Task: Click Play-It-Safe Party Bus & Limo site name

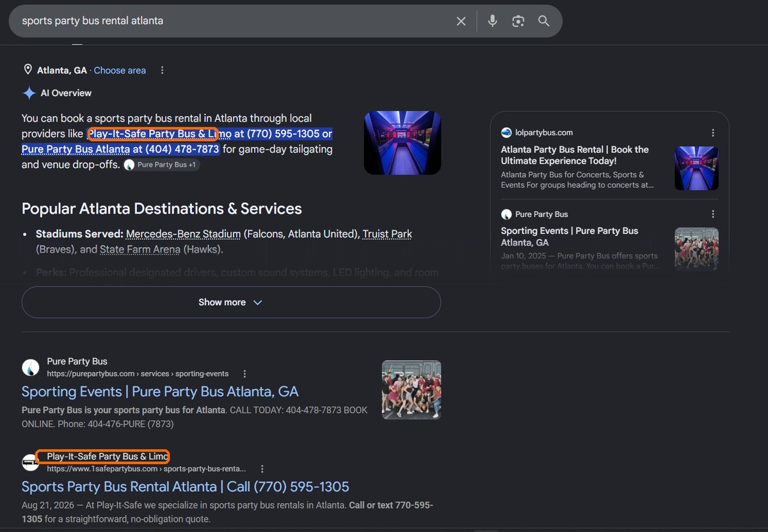Action: pos(107,457)
